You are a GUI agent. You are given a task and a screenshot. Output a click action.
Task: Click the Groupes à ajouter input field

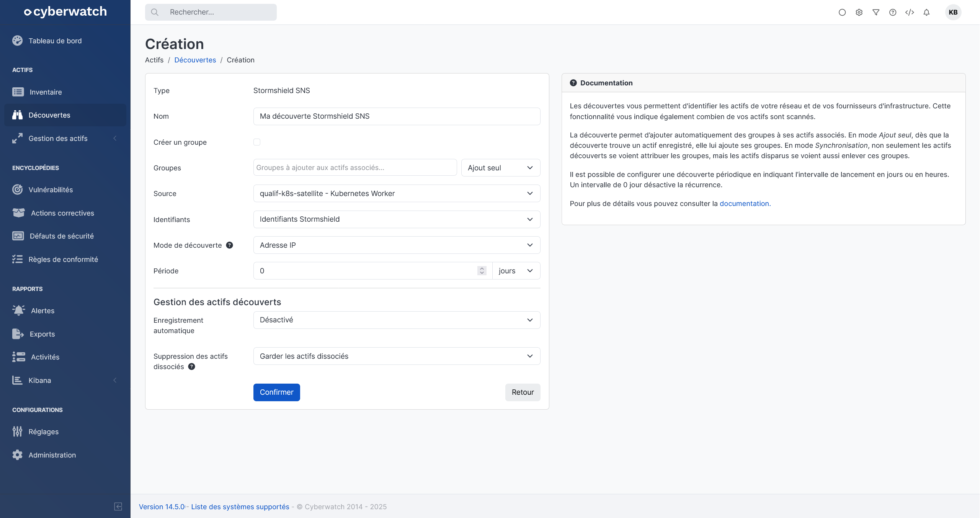point(355,168)
